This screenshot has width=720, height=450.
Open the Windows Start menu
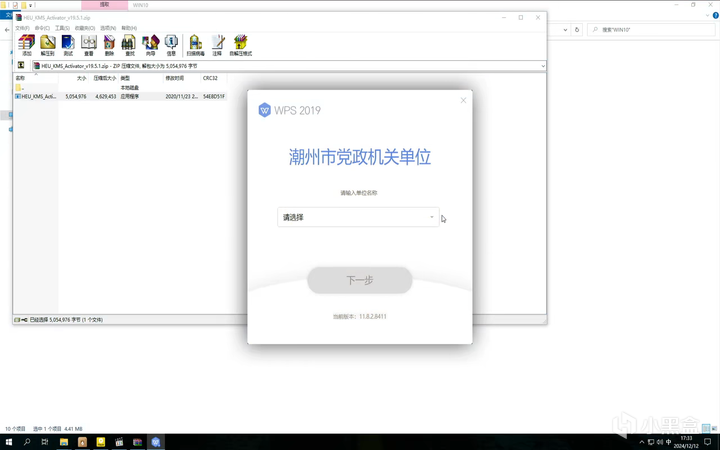click(x=9, y=442)
